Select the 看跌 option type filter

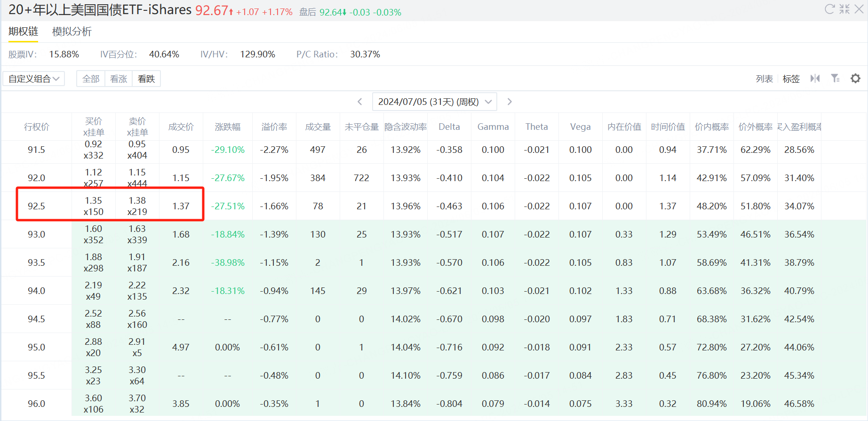pos(146,79)
